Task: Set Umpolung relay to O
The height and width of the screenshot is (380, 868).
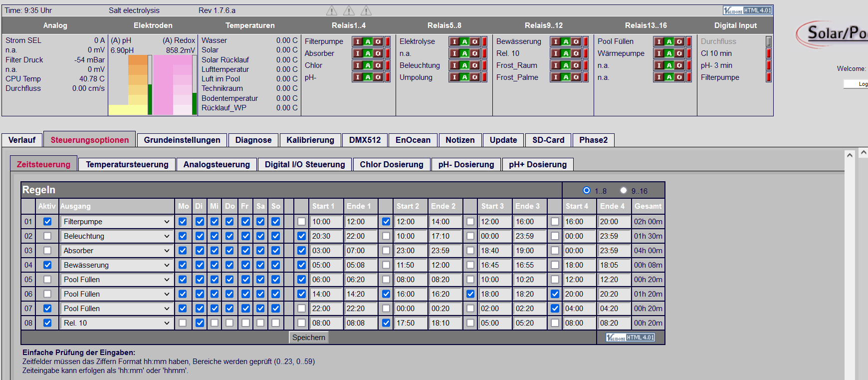Action: click(x=474, y=77)
